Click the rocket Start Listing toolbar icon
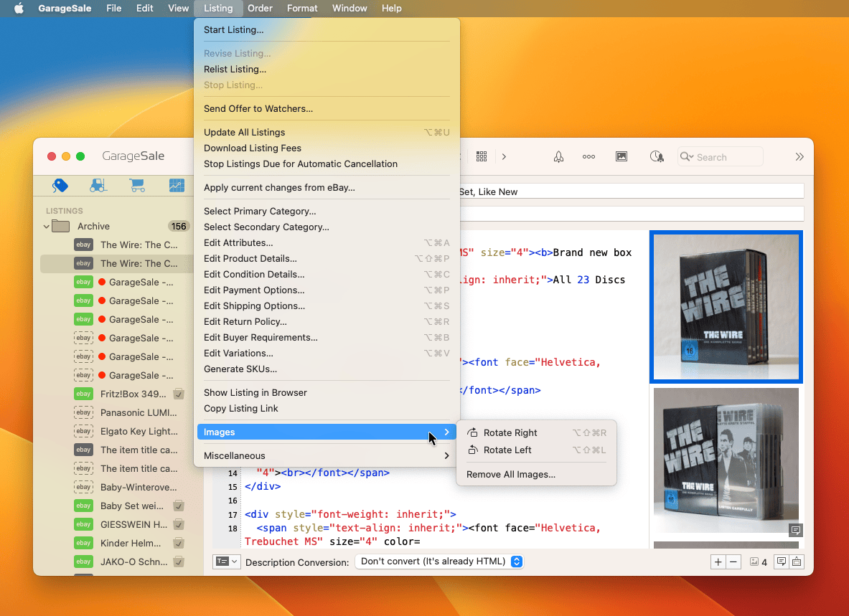The width and height of the screenshot is (849, 616). 558,157
